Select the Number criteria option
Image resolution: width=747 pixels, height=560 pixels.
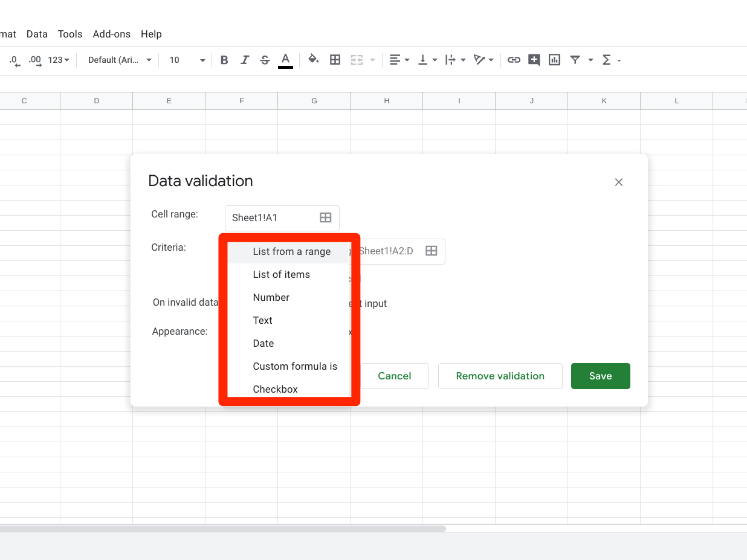289,297
